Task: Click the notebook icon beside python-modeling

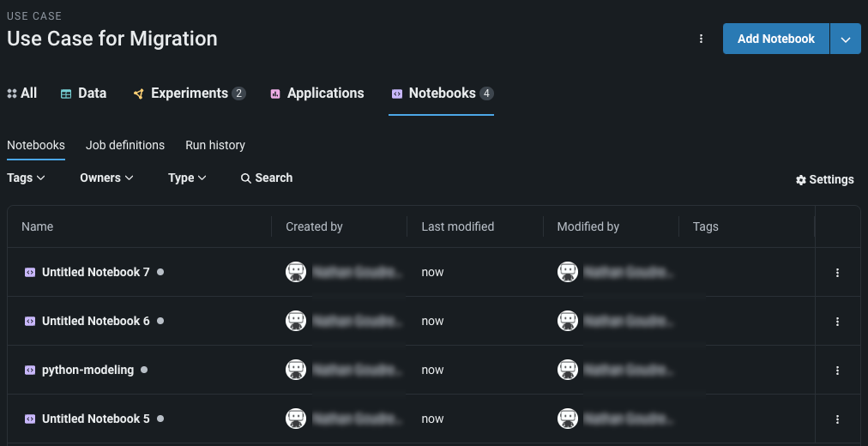Action: 30,370
